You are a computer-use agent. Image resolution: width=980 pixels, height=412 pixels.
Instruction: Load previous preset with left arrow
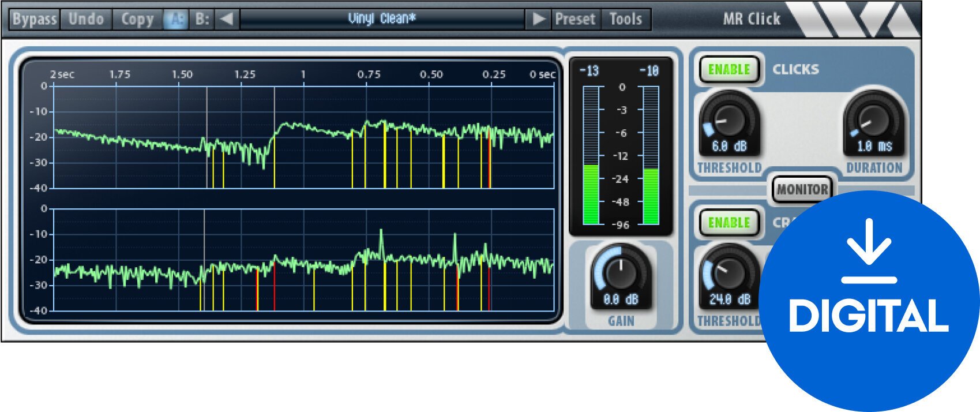click(x=227, y=19)
